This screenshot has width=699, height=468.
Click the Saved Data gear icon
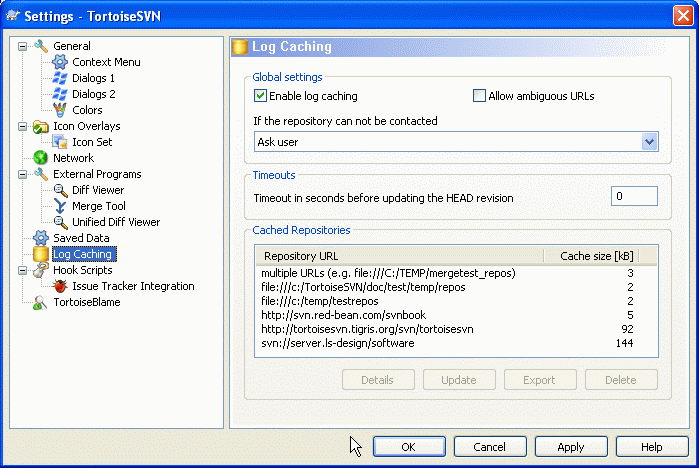(41, 238)
